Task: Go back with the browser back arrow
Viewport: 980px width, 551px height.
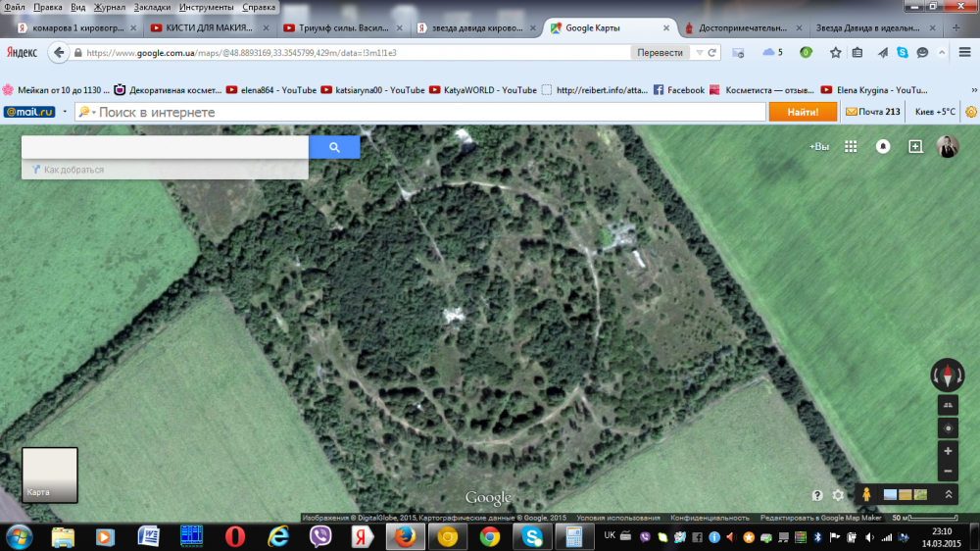Action: (58, 53)
